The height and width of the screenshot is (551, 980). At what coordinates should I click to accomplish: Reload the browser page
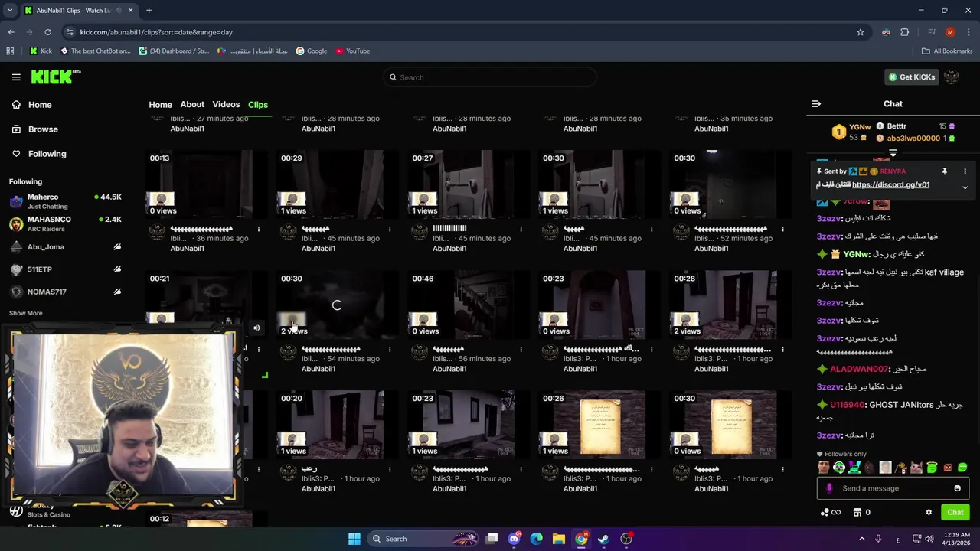point(47,32)
